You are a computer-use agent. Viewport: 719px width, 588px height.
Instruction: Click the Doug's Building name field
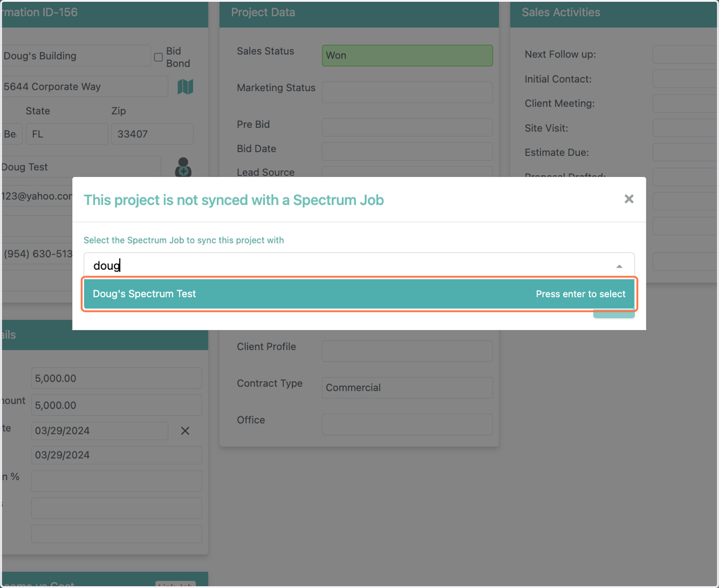click(75, 56)
